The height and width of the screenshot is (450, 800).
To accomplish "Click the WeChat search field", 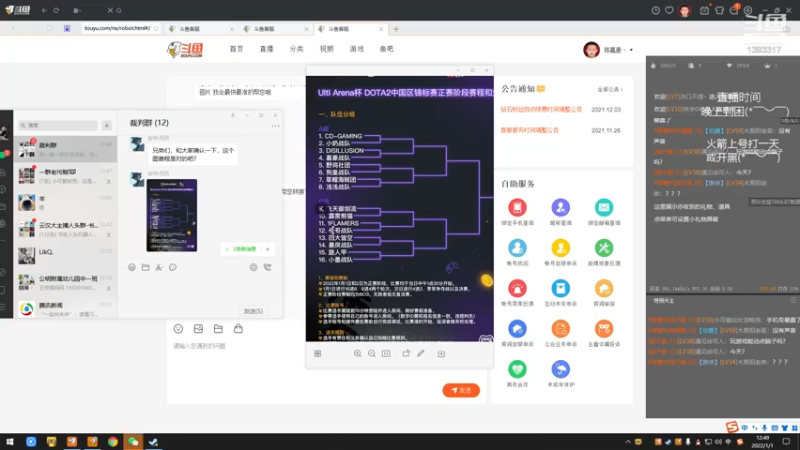I will [58, 125].
